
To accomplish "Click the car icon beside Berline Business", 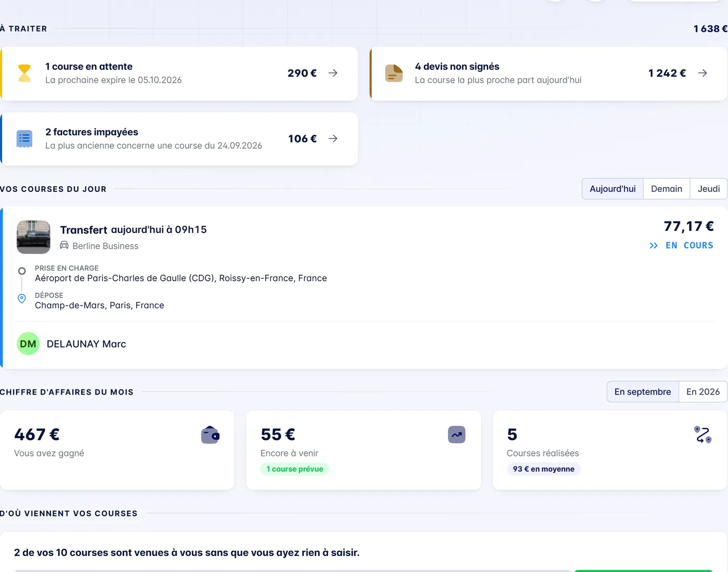I will coord(64,245).
